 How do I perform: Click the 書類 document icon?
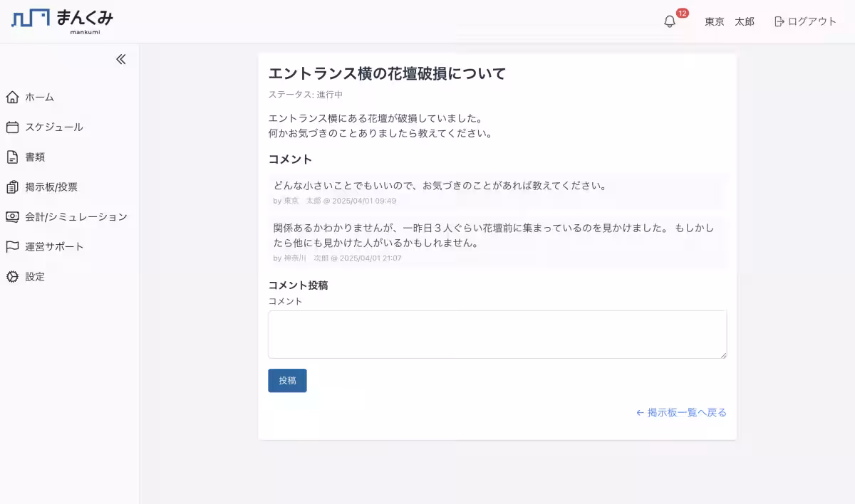(11, 157)
